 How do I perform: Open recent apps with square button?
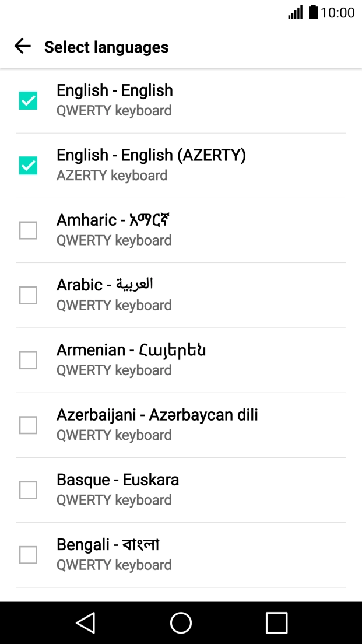pos(276,622)
